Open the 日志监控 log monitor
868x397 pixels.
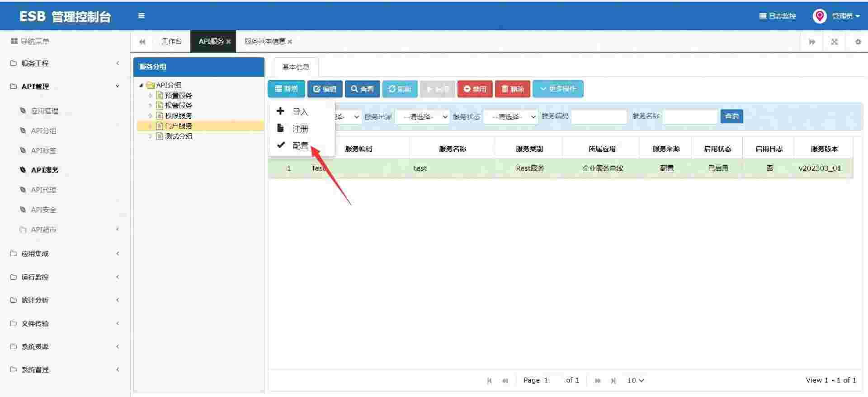pos(778,16)
